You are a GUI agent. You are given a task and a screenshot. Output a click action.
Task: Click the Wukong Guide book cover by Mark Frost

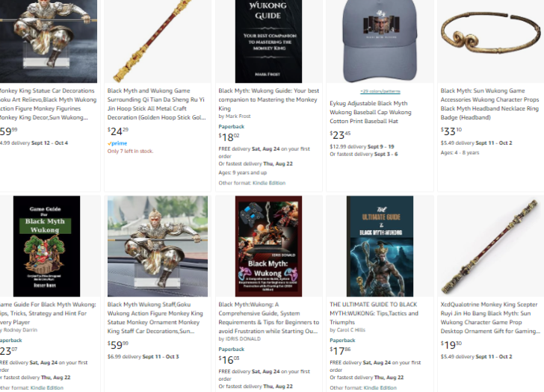pyautogui.click(x=268, y=41)
